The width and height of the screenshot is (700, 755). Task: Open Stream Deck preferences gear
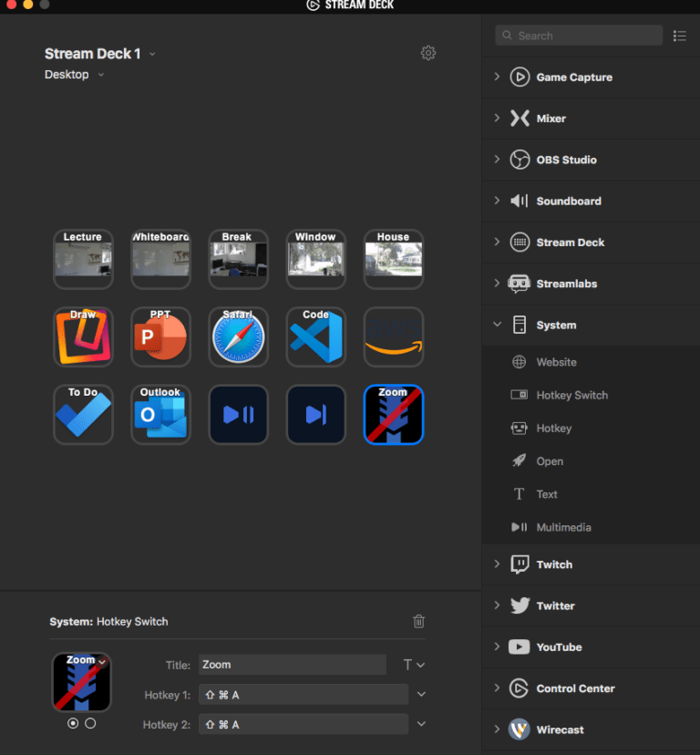(x=428, y=53)
